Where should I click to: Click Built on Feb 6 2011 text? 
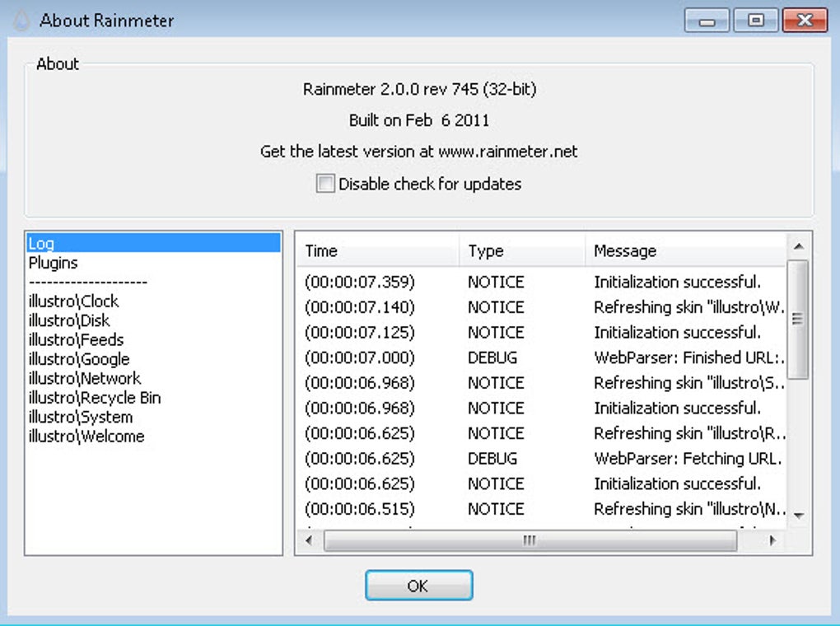[x=419, y=120]
